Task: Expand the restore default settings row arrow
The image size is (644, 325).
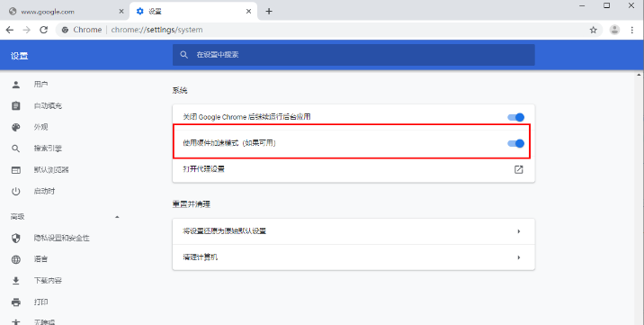Action: point(519,231)
